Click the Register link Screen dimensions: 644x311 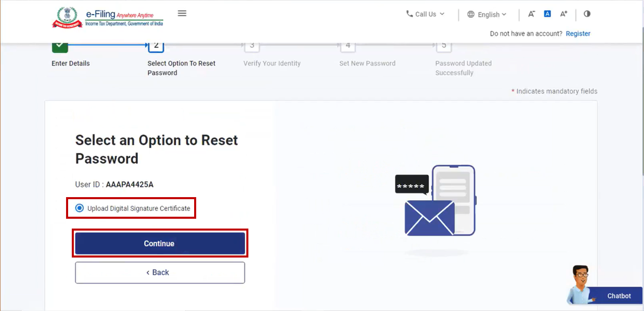pyautogui.click(x=578, y=33)
